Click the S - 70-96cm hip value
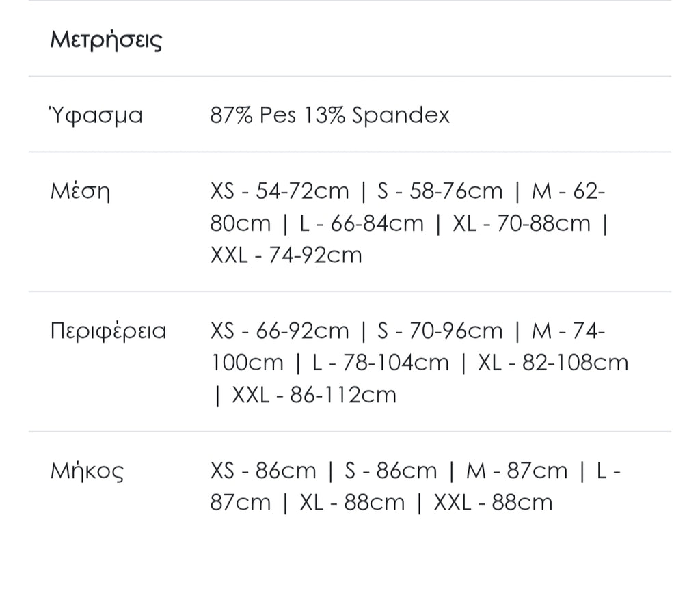Image resolution: width=700 pixels, height=595 pixels. click(x=440, y=331)
